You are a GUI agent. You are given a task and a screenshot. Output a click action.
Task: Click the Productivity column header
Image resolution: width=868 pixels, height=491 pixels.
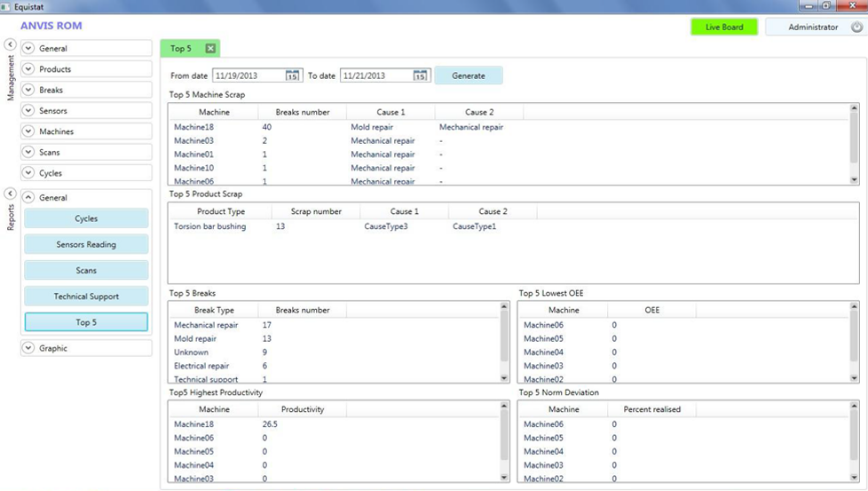coord(303,409)
